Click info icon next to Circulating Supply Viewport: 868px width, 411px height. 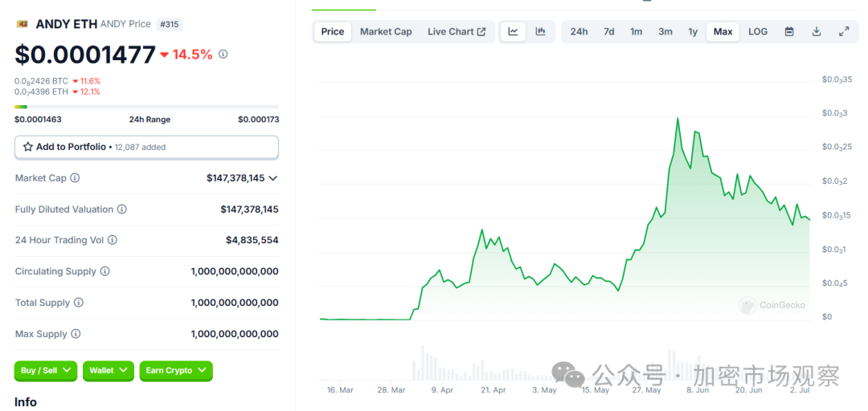tap(105, 272)
